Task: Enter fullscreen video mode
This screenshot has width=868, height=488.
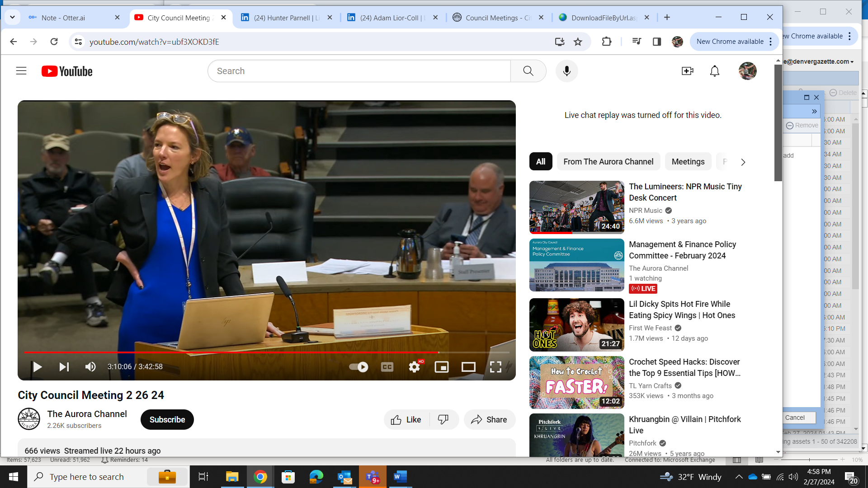Action: pos(495,367)
